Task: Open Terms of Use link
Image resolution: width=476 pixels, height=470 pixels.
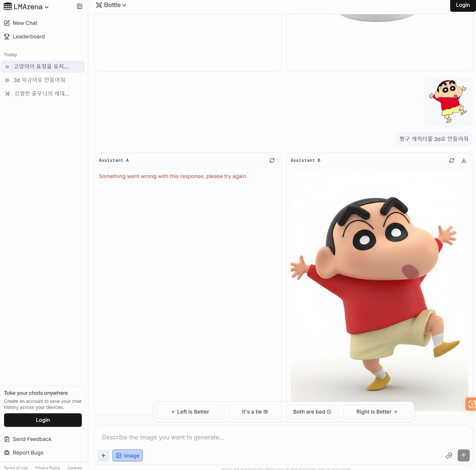Action: [x=16, y=468]
